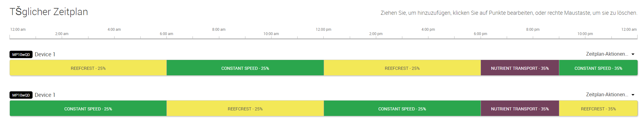Select first row's midnight Reefcrest 25% block

(88, 68)
